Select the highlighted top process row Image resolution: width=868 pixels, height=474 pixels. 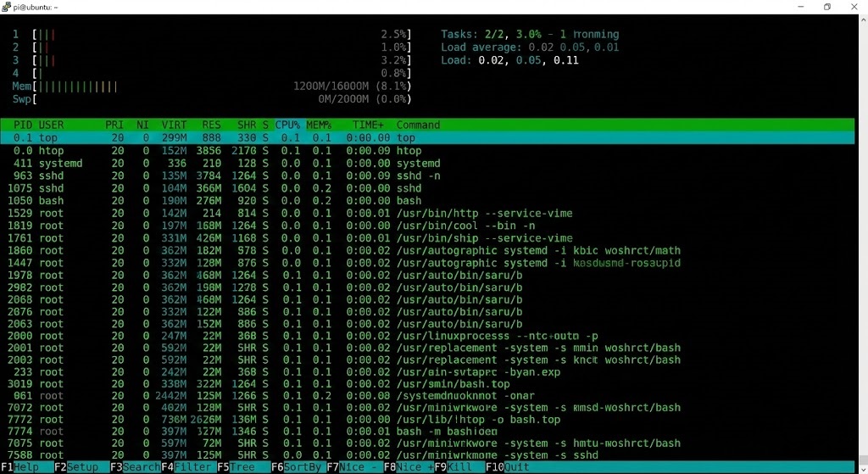tap(427, 138)
